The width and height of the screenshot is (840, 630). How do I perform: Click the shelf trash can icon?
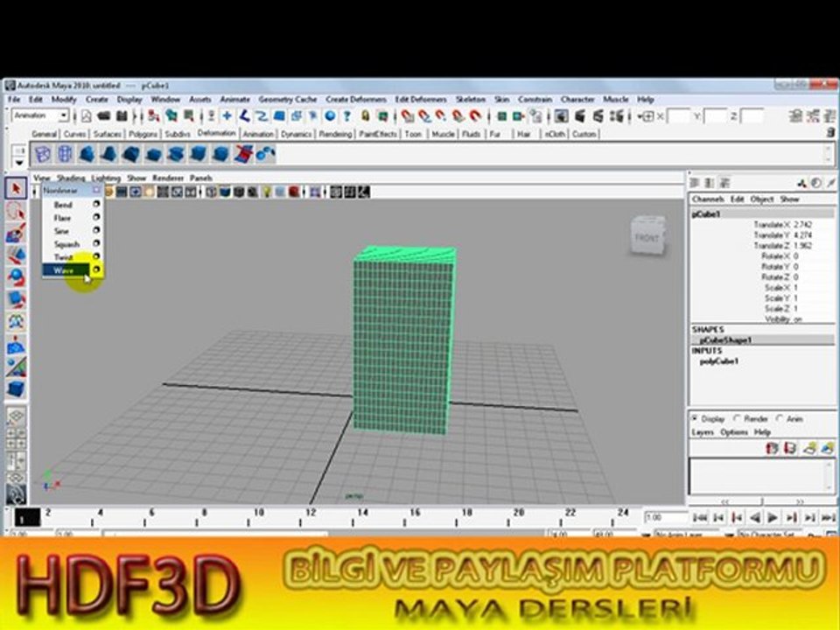pyautogui.click(x=830, y=132)
